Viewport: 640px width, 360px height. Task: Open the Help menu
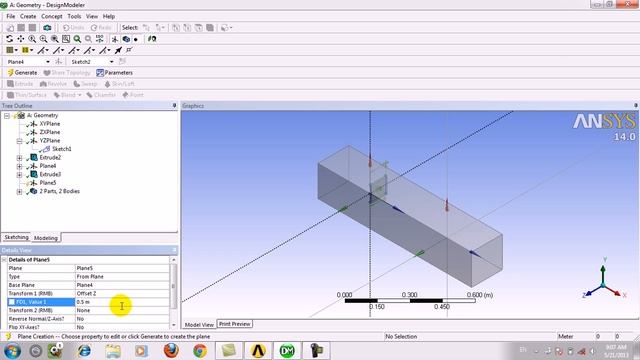pos(109,16)
